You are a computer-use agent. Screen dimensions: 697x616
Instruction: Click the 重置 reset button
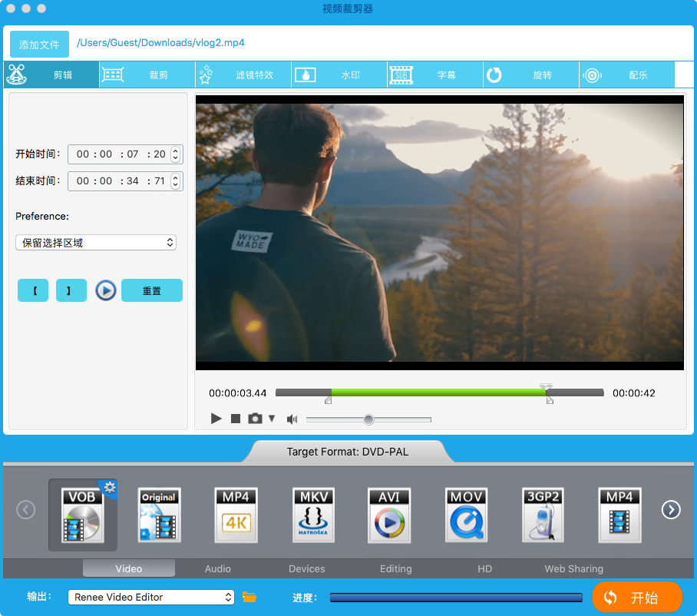(151, 290)
